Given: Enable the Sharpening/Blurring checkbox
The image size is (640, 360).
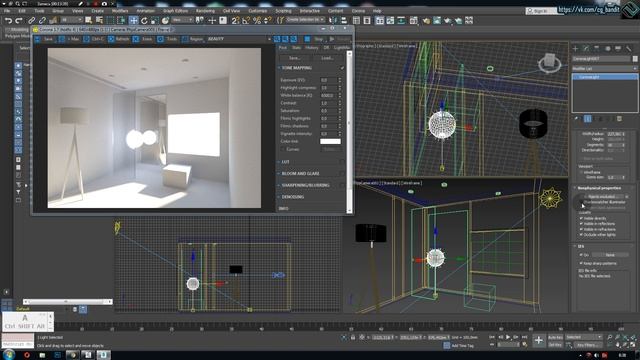Looking at the screenshot, I should (342, 185).
